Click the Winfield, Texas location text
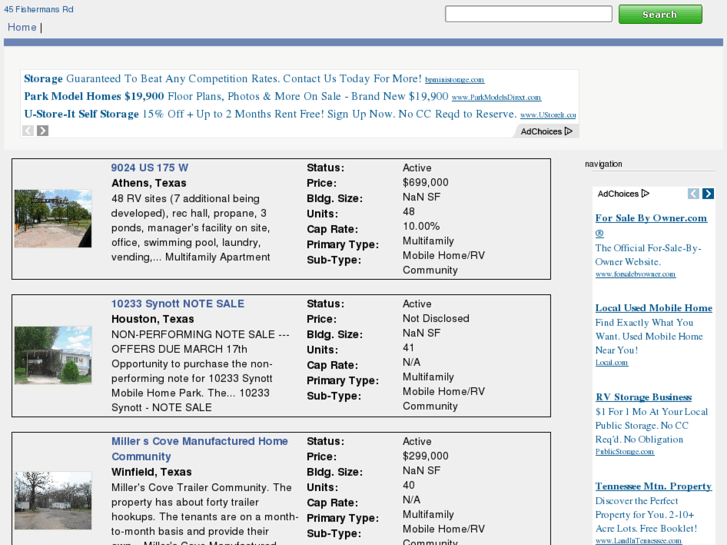Viewport: 727px width, 545px height. point(151,472)
